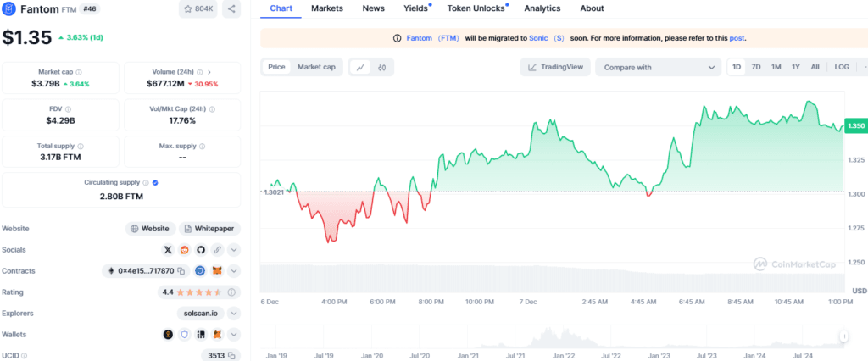Click MetaMask fox icon in Wallets row
Image resolution: width=868 pixels, height=361 pixels.
[x=218, y=335]
